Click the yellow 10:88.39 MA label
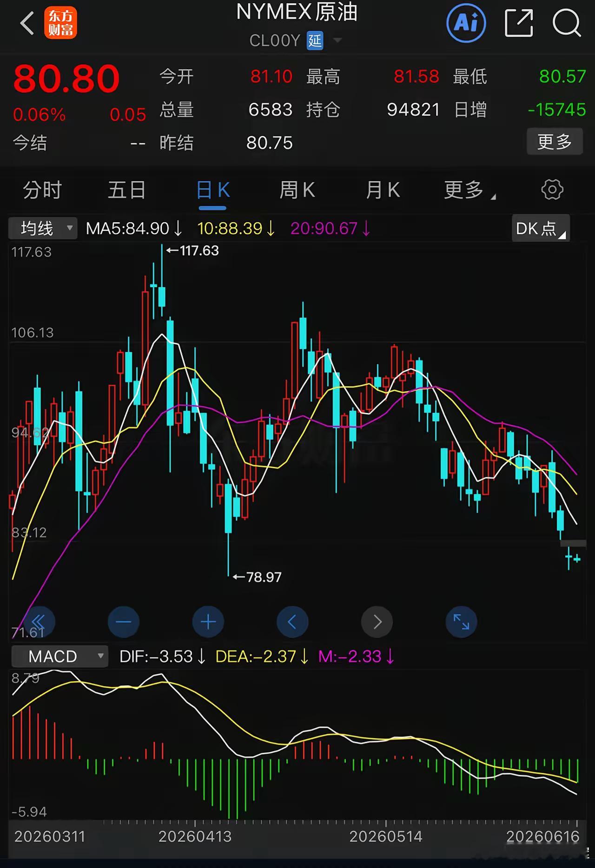 [x=236, y=228]
